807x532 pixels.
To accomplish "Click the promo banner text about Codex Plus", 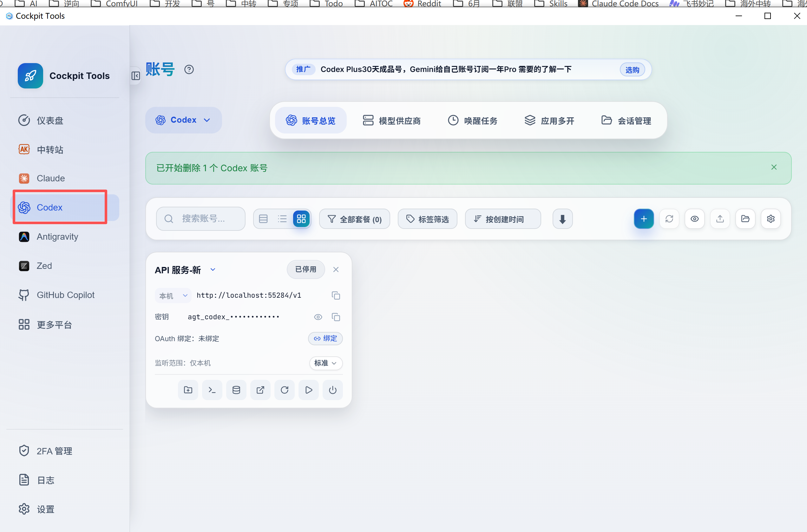I will (446, 69).
